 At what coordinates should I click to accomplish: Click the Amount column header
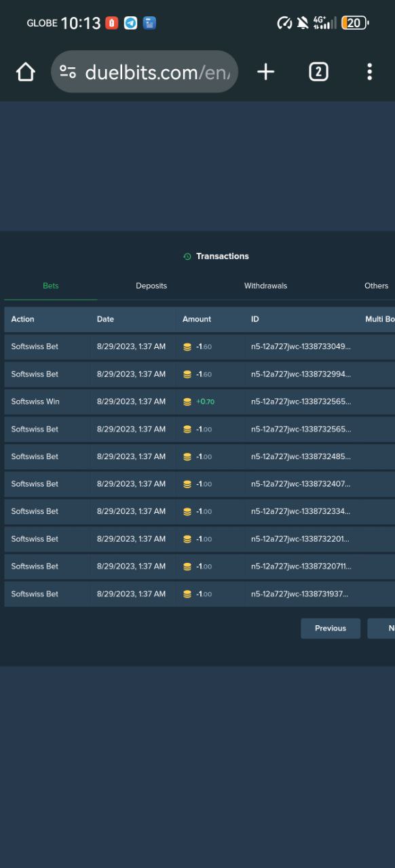click(197, 319)
